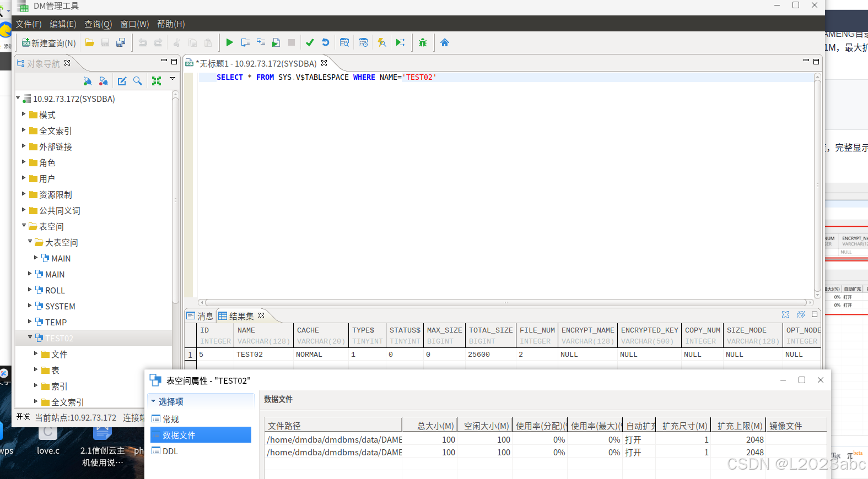Screen dimensions: 868x479
Task: Open the 窗口(W) menu
Action: [134, 24]
